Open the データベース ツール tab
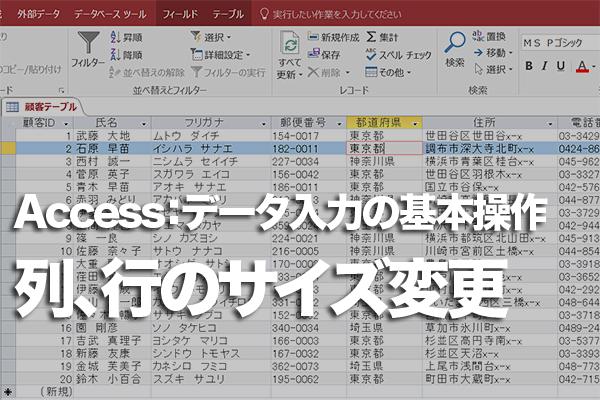The image size is (600, 400). [x=110, y=14]
